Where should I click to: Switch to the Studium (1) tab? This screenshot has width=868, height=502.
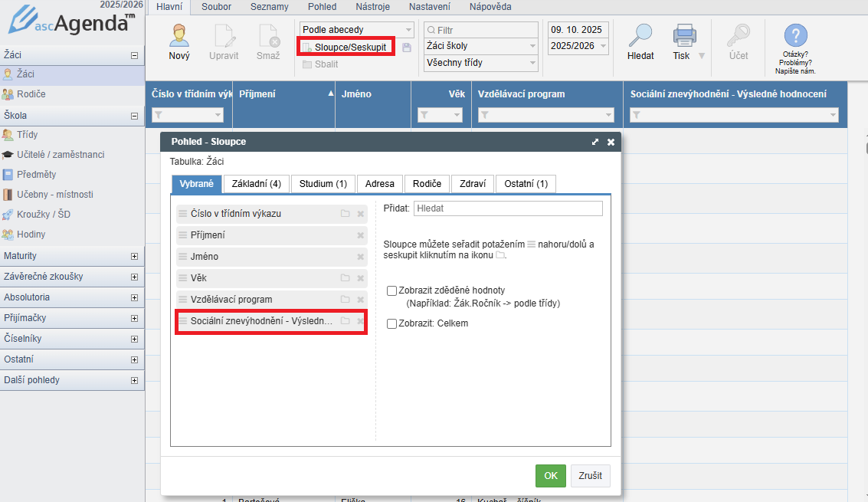tap(323, 184)
